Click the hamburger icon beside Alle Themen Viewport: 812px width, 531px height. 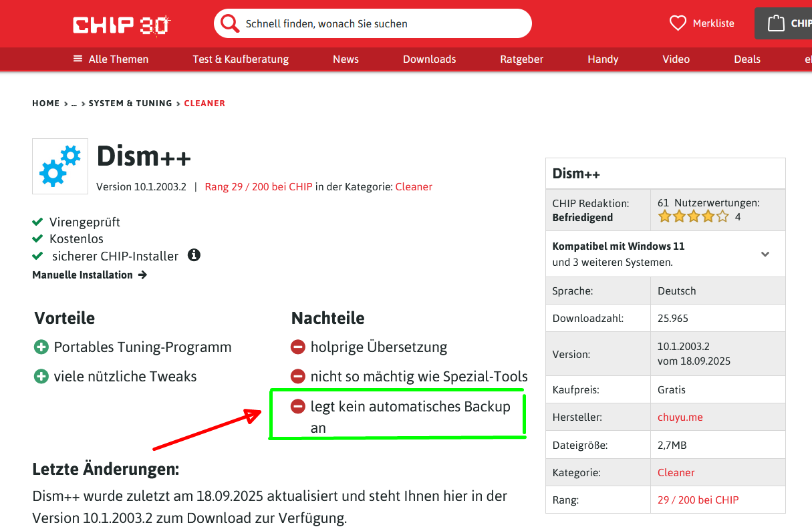(x=78, y=59)
